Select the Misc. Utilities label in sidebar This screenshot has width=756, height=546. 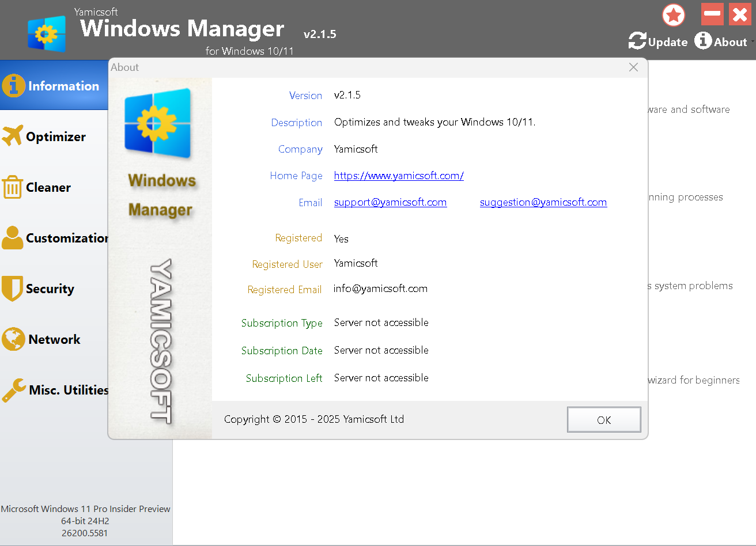point(69,390)
